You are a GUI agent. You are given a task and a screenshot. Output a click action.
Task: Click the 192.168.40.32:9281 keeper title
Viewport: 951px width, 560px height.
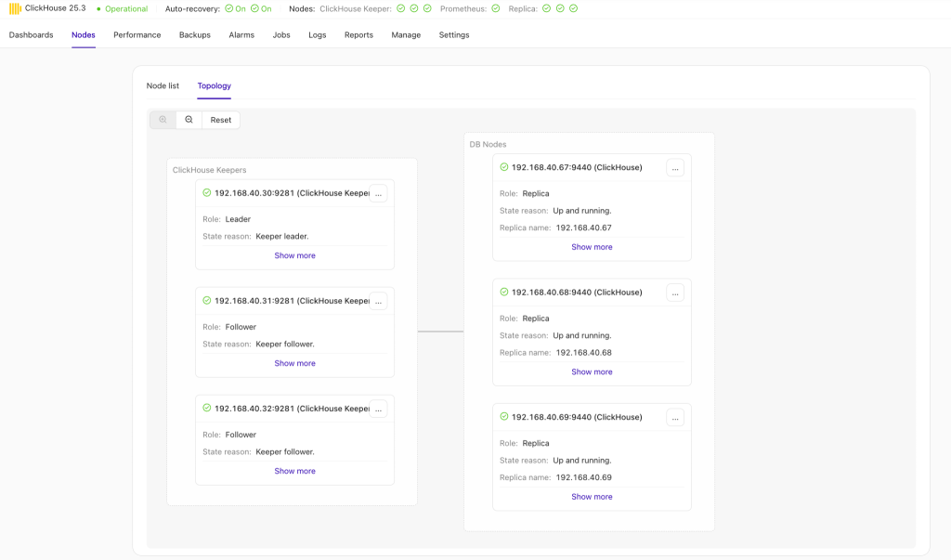click(x=292, y=409)
